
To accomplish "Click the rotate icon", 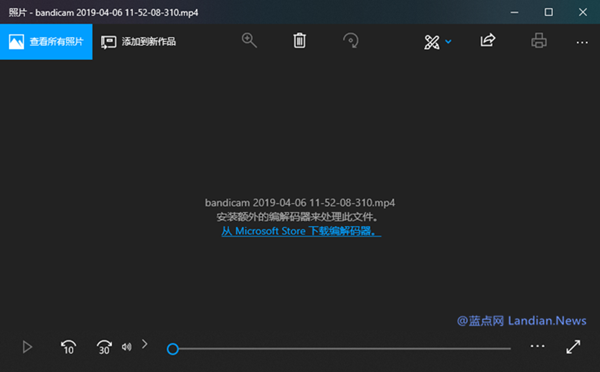I will [351, 41].
